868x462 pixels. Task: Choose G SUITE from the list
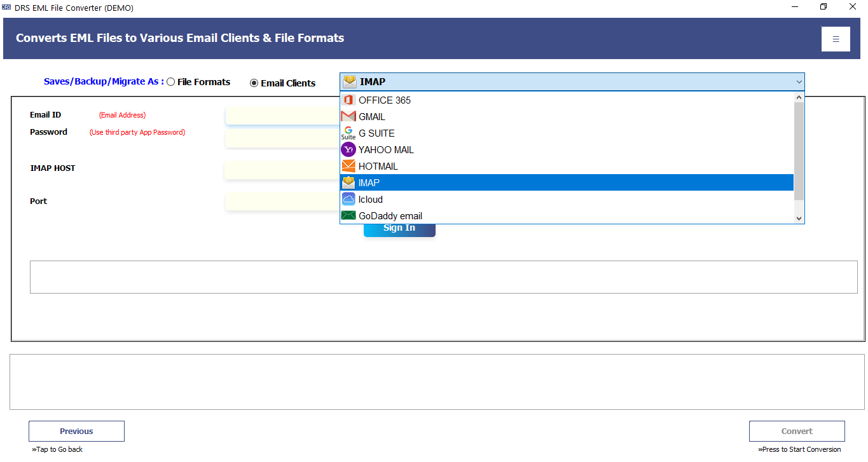567,133
